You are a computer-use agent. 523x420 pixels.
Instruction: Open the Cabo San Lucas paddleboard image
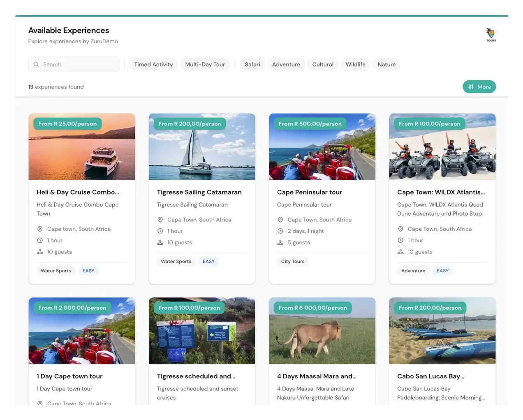[442, 331]
